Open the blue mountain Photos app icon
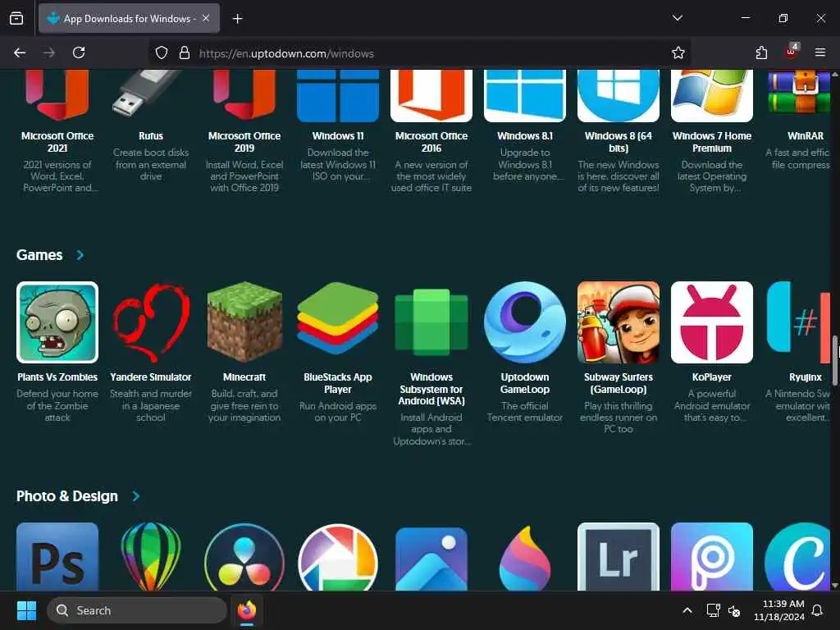 (x=431, y=557)
